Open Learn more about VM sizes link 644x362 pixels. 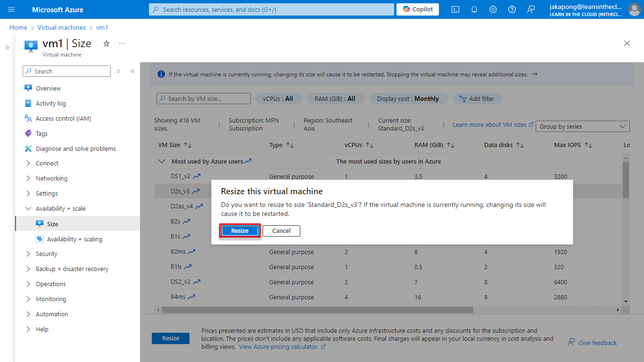[x=493, y=124]
